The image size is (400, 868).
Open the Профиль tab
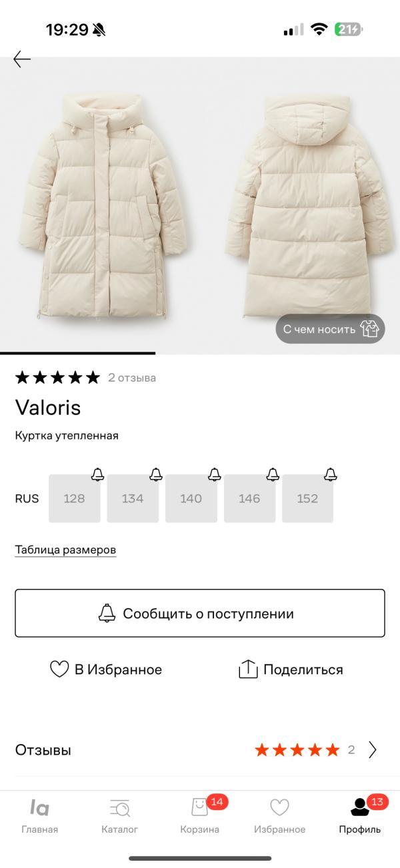pyautogui.click(x=360, y=815)
